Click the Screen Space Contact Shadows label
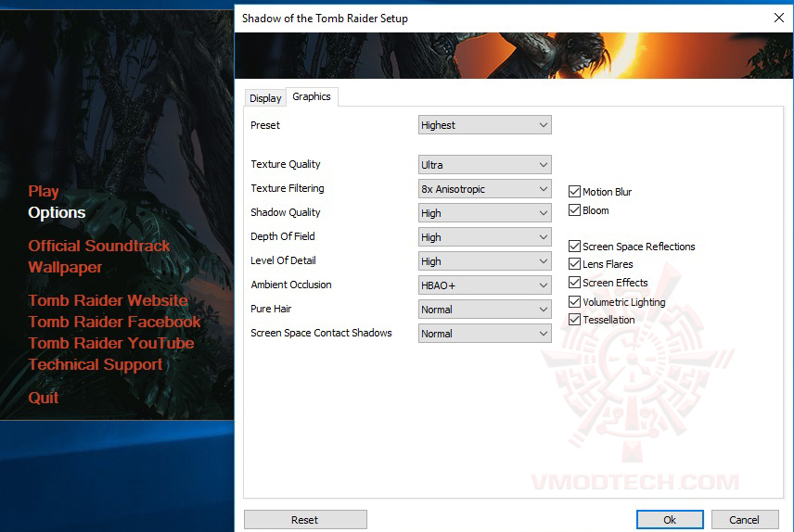The image size is (794, 532). [321, 333]
